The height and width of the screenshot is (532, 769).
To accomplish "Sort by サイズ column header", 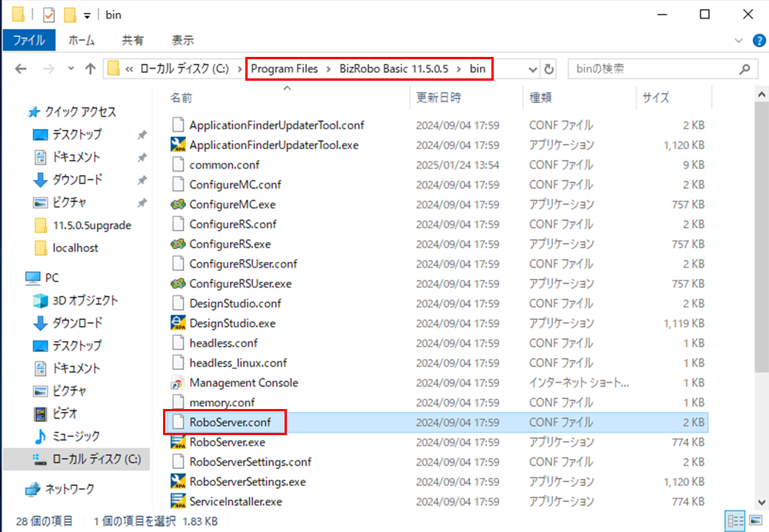I will click(674, 98).
